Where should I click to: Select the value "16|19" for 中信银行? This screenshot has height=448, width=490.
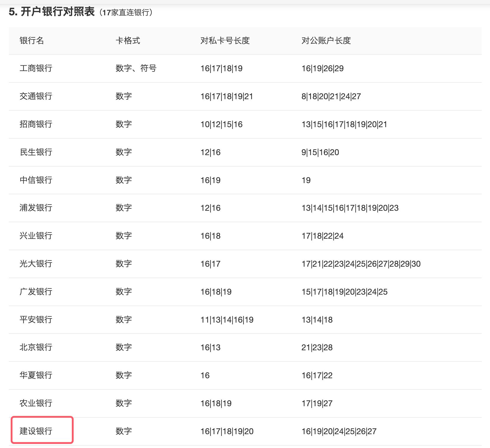pos(211,180)
